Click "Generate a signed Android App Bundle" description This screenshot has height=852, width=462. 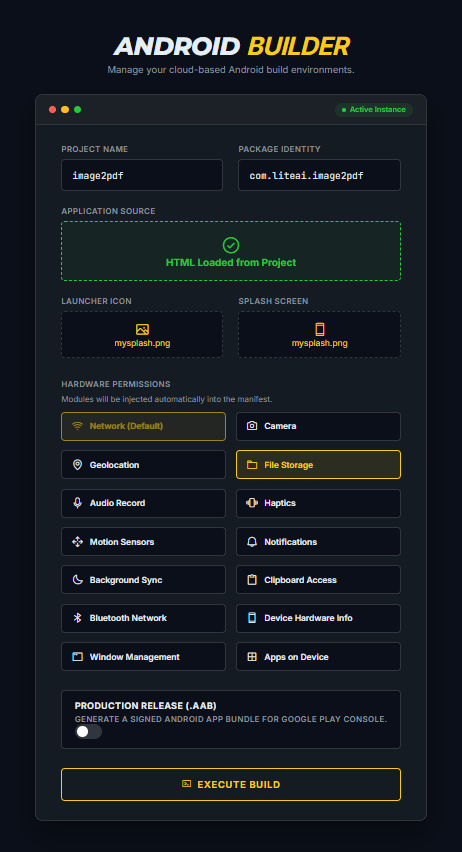click(x=231, y=719)
